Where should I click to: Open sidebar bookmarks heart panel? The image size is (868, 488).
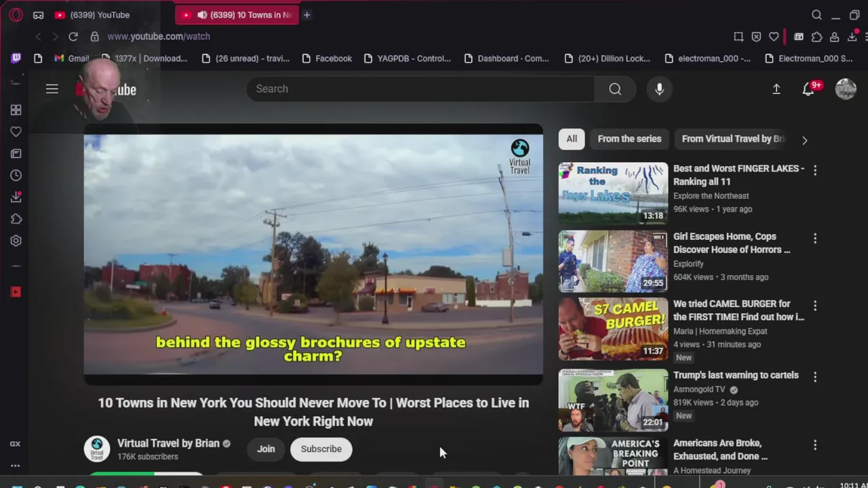point(16,131)
